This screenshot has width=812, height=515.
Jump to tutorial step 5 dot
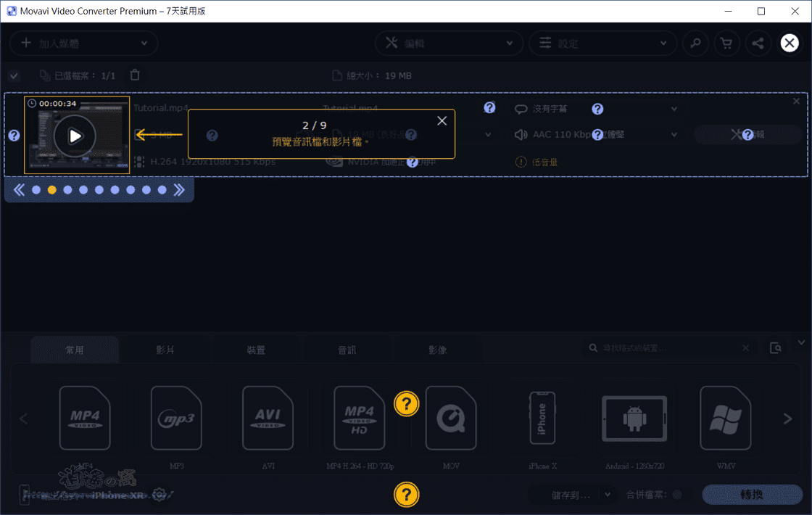coord(99,190)
